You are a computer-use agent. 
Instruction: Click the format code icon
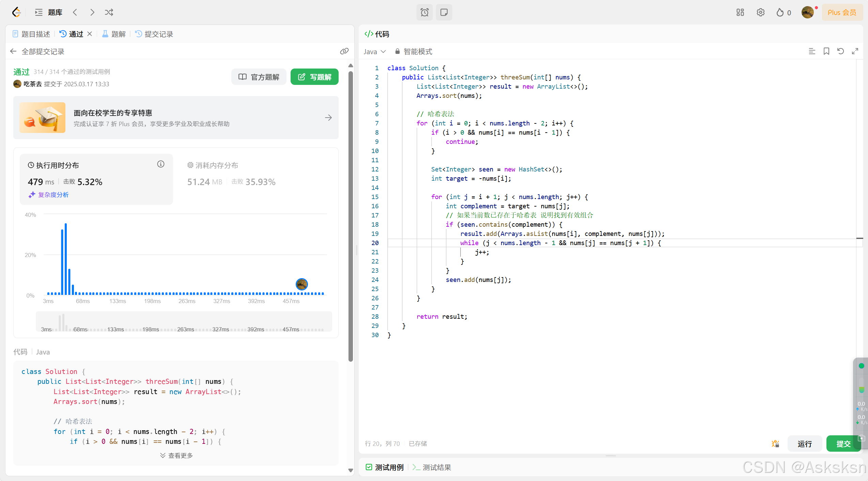[x=812, y=51]
